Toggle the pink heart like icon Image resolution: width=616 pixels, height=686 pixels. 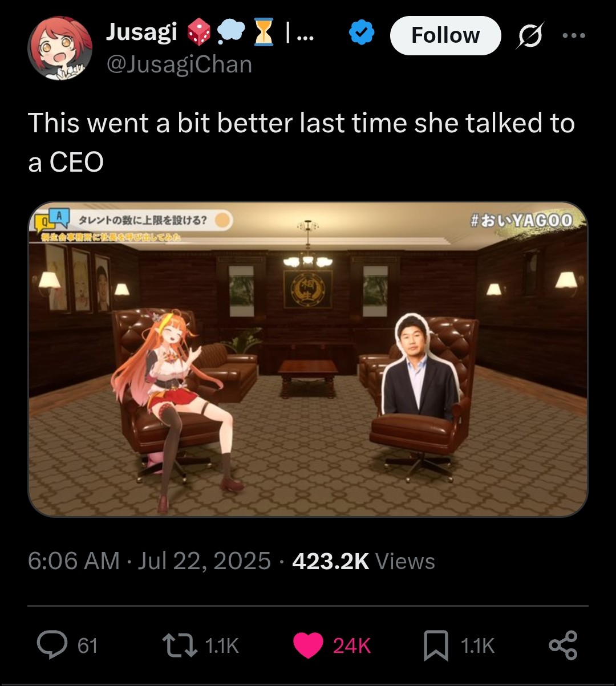[x=309, y=646]
